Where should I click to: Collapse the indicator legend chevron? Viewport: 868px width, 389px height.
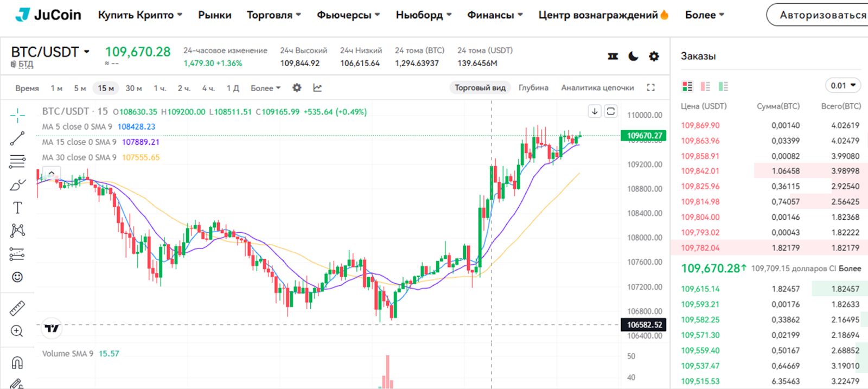(52, 173)
